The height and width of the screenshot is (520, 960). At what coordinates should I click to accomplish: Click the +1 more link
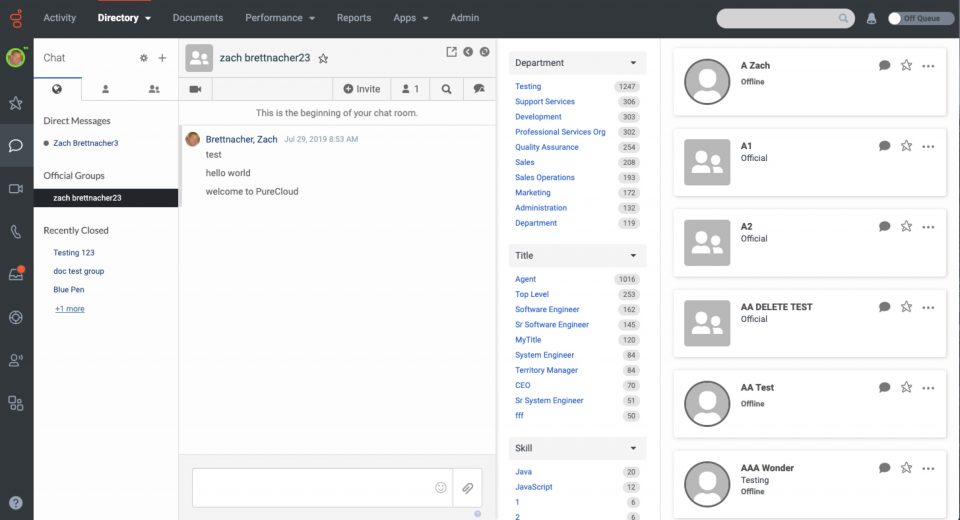[x=70, y=309]
